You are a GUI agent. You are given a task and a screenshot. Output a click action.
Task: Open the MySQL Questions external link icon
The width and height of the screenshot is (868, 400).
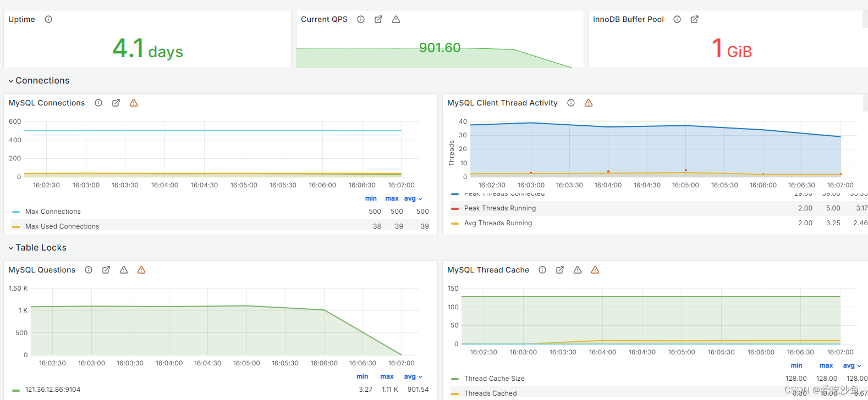(x=106, y=270)
